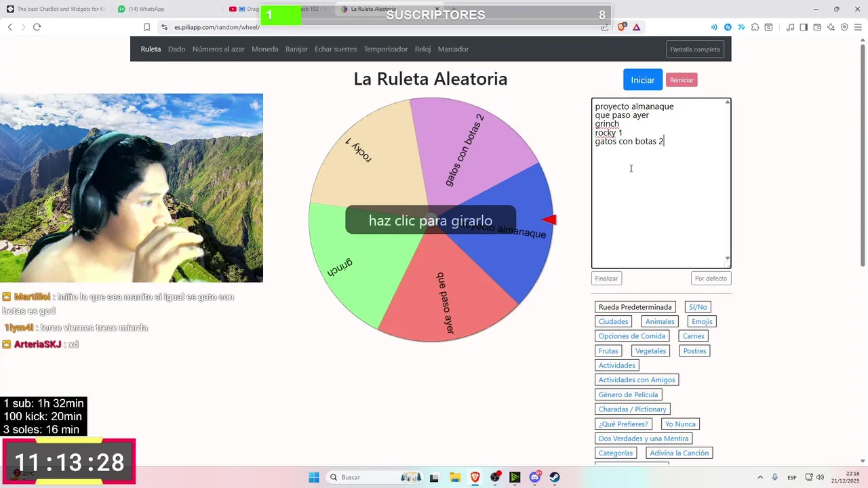The width and height of the screenshot is (868, 488).
Task: Open the media control music note icon
Action: [790, 27]
